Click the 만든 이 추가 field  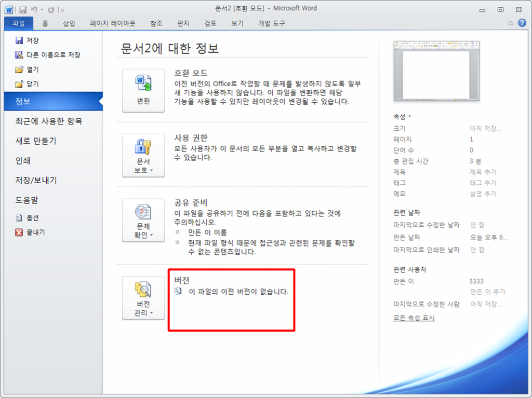487,292
